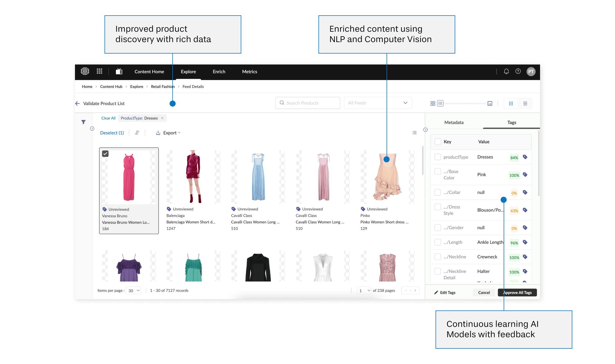
Task: Open the items per page dropdown
Action: 134,290
